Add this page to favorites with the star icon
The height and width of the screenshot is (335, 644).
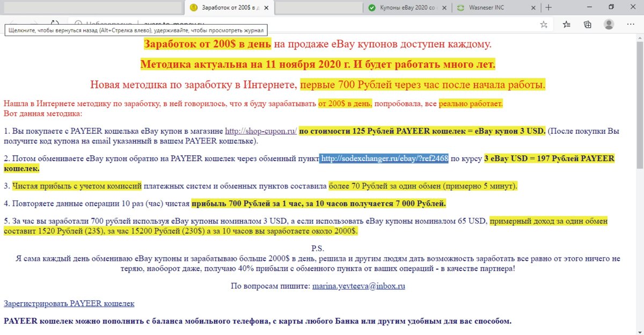[x=544, y=24]
